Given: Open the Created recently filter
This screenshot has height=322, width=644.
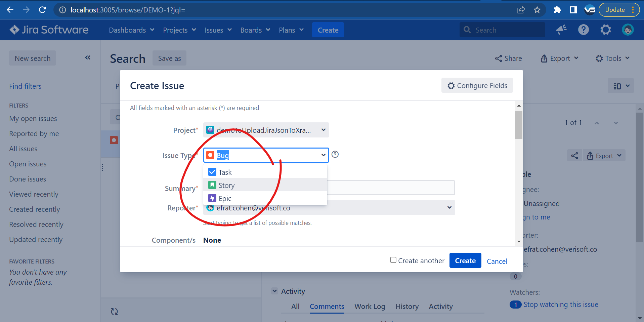Looking at the screenshot, I should (35, 209).
